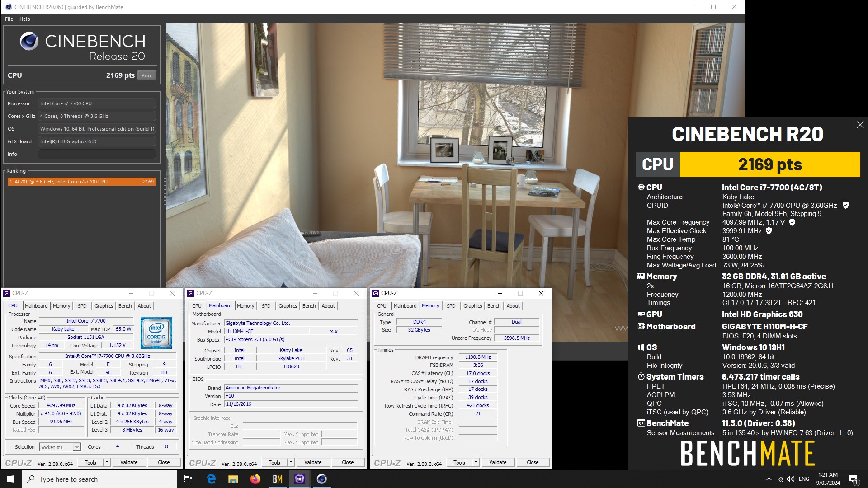Open the notification center icon
Image resolution: width=868 pixels, height=488 pixels.
coord(854,479)
